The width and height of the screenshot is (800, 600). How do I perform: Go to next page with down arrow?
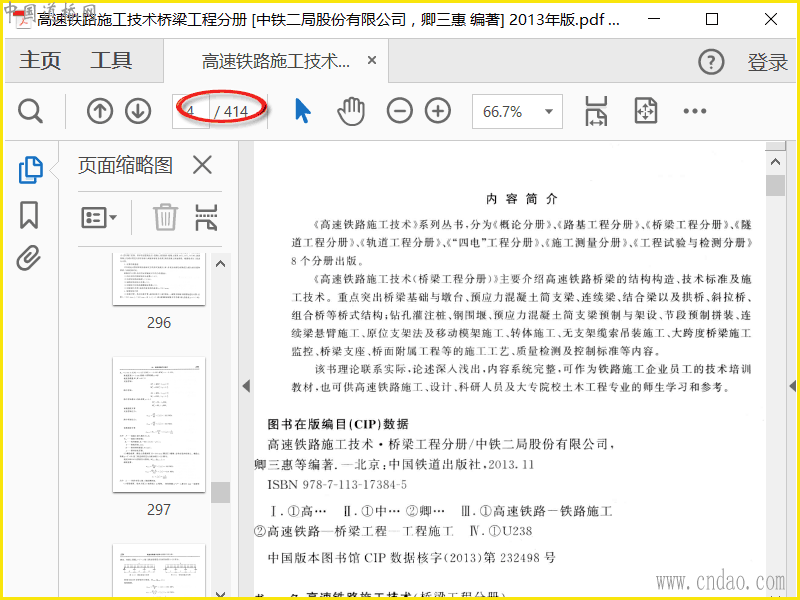pyautogui.click(x=138, y=111)
